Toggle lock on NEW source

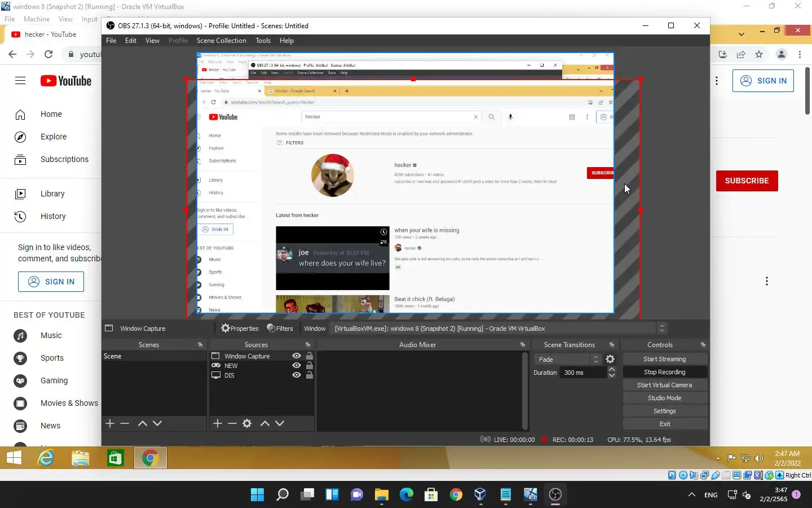[310, 366]
